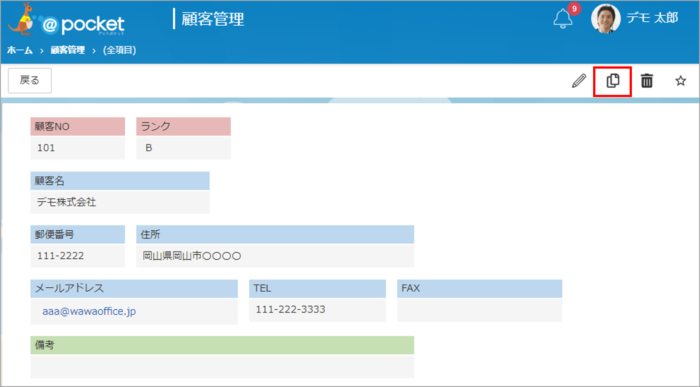
Task: Copy the record with duplicate icon
Action: point(612,81)
